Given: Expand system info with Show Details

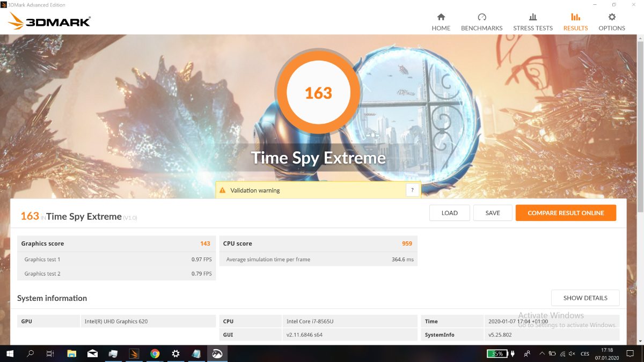Looking at the screenshot, I should (x=585, y=298).
